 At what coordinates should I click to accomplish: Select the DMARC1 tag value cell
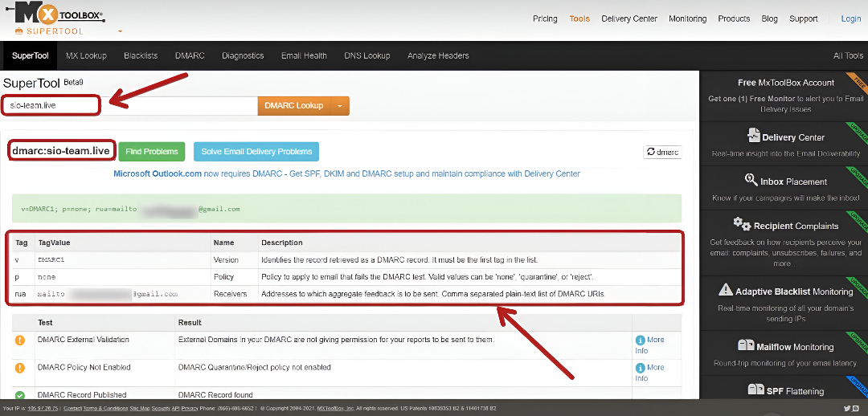pos(51,259)
